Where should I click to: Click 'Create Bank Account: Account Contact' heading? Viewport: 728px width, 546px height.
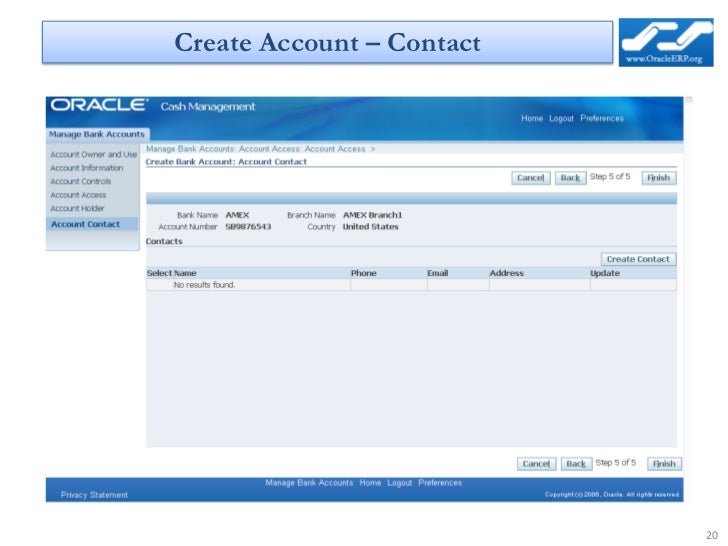(226, 162)
